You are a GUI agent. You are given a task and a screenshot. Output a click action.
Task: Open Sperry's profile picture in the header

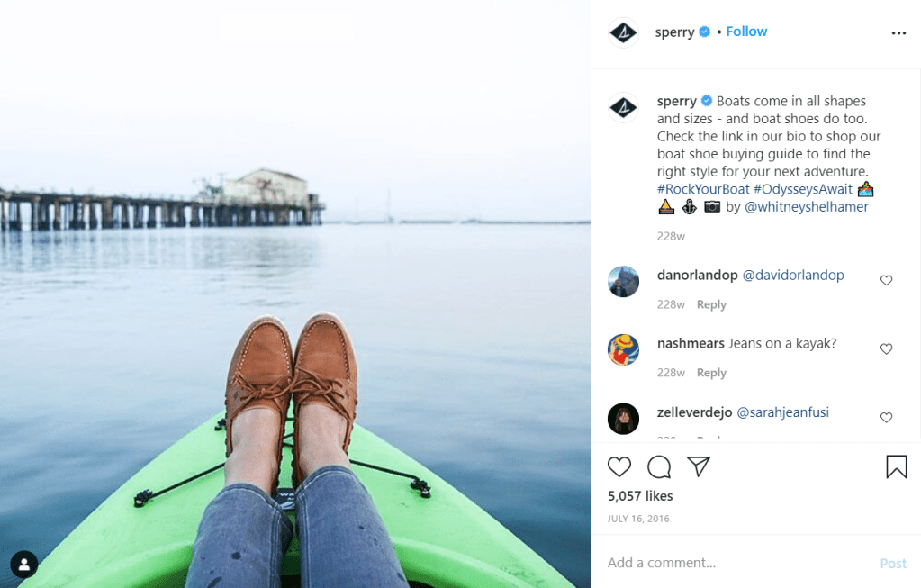click(x=623, y=33)
